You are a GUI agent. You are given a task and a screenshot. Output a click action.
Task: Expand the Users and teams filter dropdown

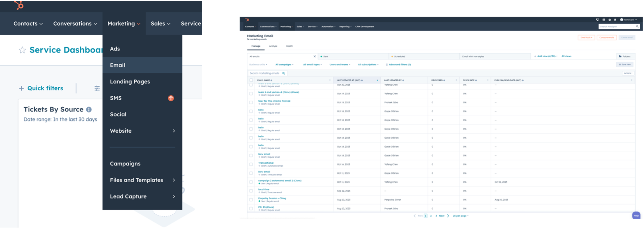click(340, 65)
